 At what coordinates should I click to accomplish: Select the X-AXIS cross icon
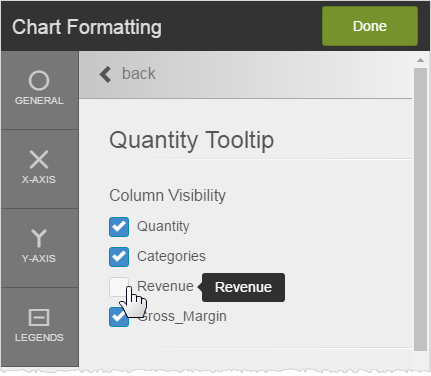point(39,159)
